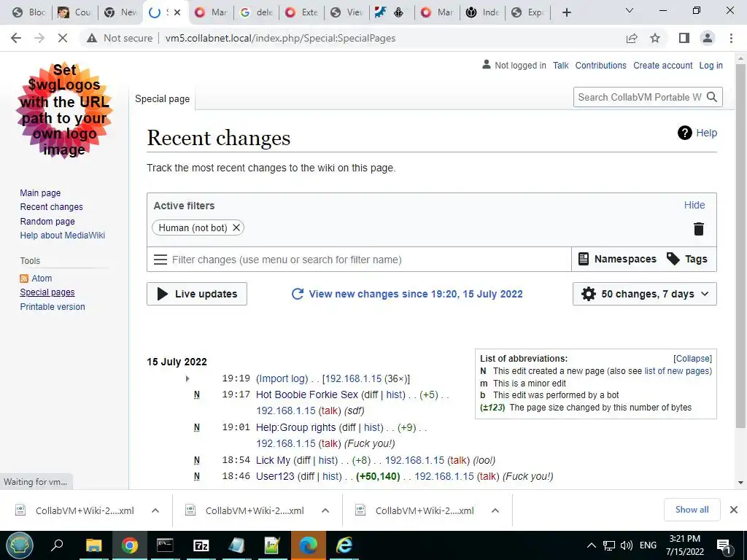The image size is (747, 560).
Task: Switch to the 'Cou' browser tab
Action: 75,12
